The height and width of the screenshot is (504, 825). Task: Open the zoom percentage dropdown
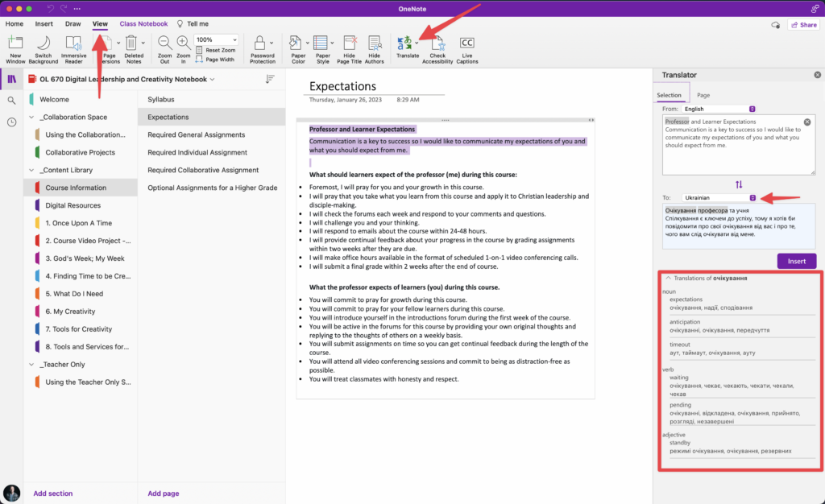(x=234, y=39)
